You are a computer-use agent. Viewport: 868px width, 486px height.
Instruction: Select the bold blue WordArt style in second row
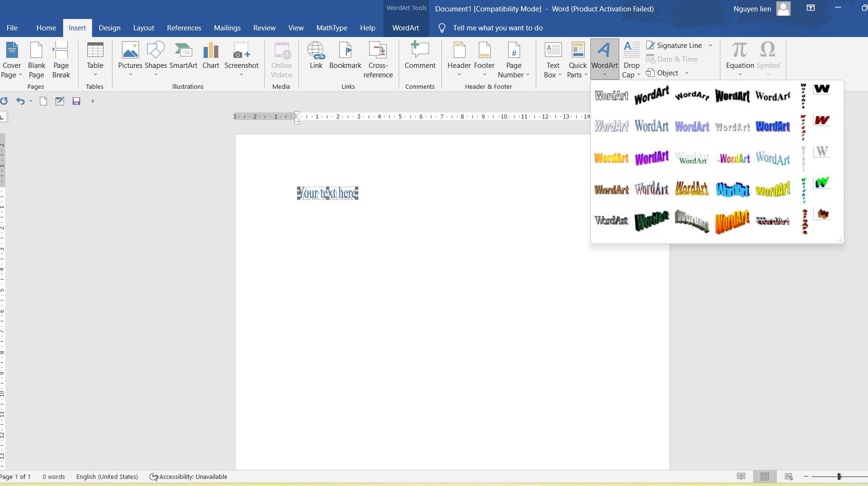[773, 126]
